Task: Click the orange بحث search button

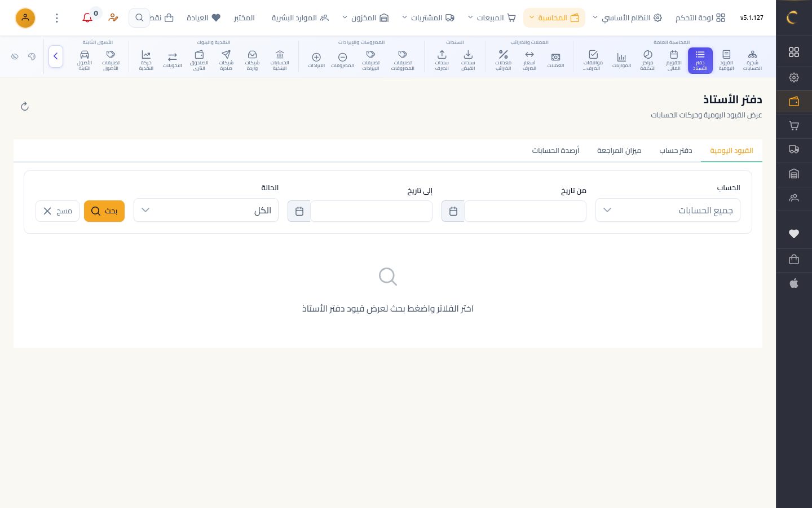Action: (x=104, y=211)
